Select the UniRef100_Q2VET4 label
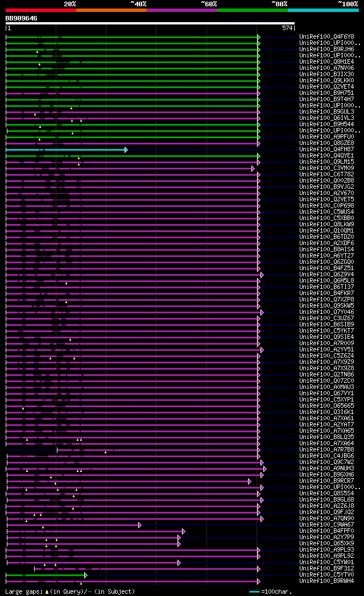364x596 pixels. pyautogui.click(x=326, y=87)
